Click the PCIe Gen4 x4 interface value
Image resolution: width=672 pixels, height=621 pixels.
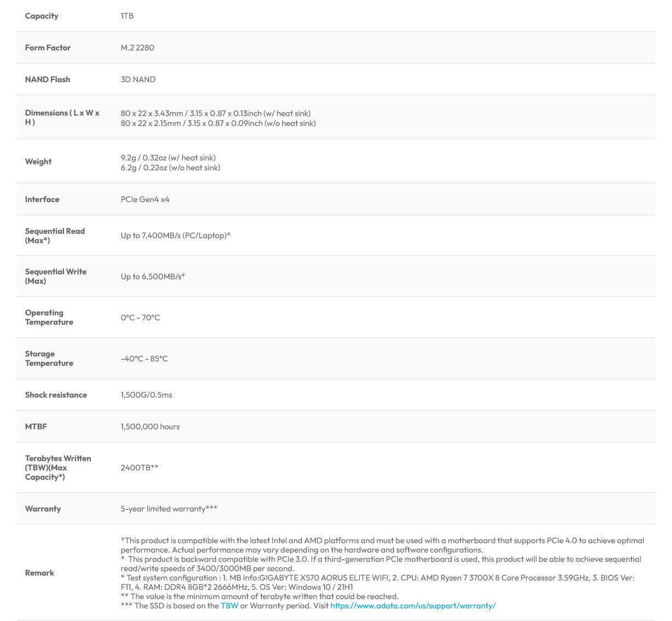[145, 199]
